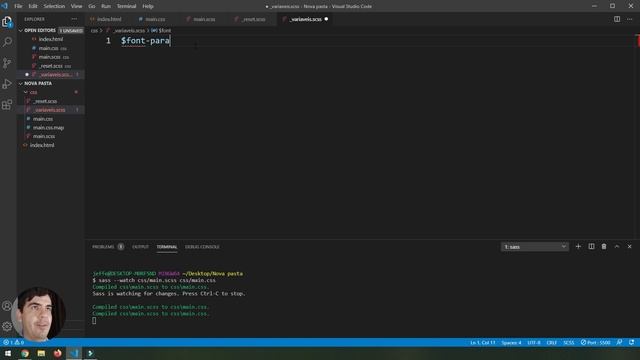Image resolution: width=640 pixels, height=360 pixels.
Task: Open the Help menu
Action: tap(148, 6)
